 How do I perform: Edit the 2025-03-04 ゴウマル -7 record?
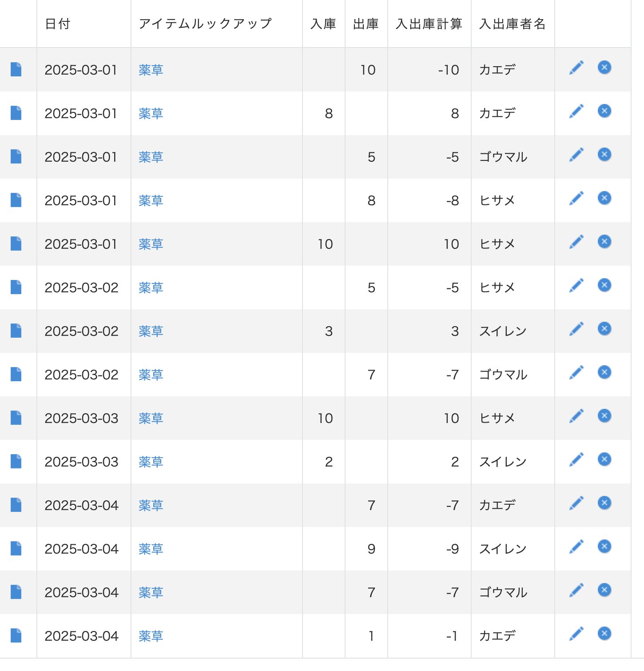point(576,591)
